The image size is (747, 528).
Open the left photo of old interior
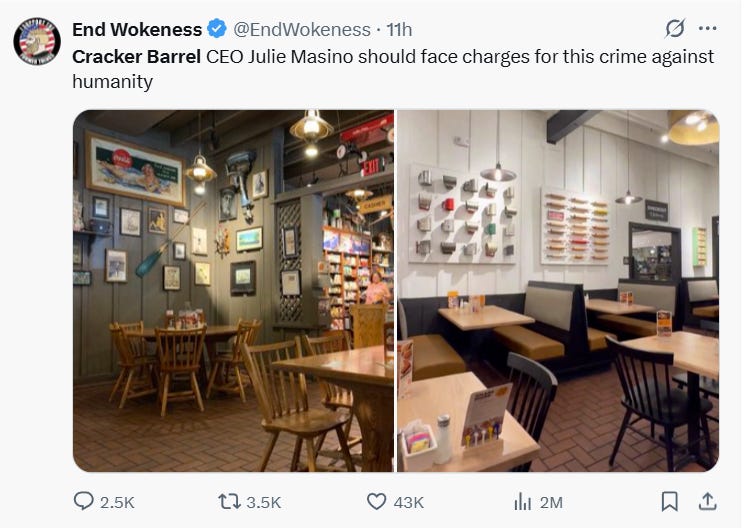(233, 291)
